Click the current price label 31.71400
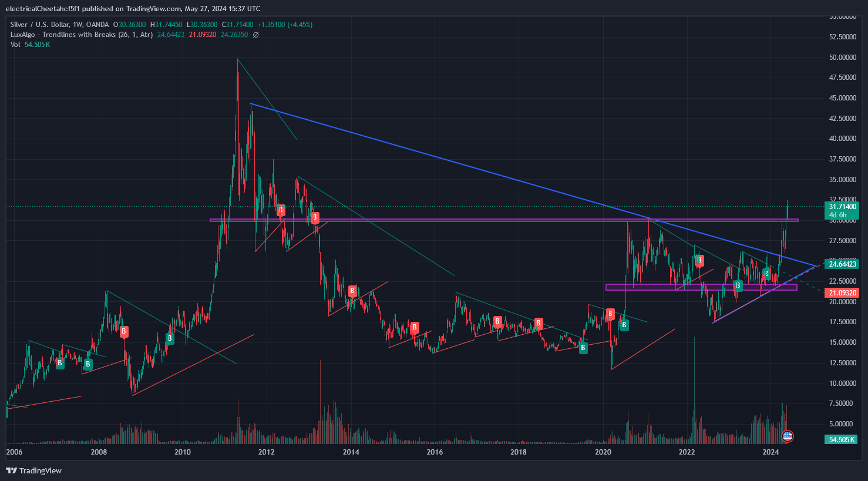Image resolution: width=868 pixels, height=481 pixels. click(x=842, y=207)
